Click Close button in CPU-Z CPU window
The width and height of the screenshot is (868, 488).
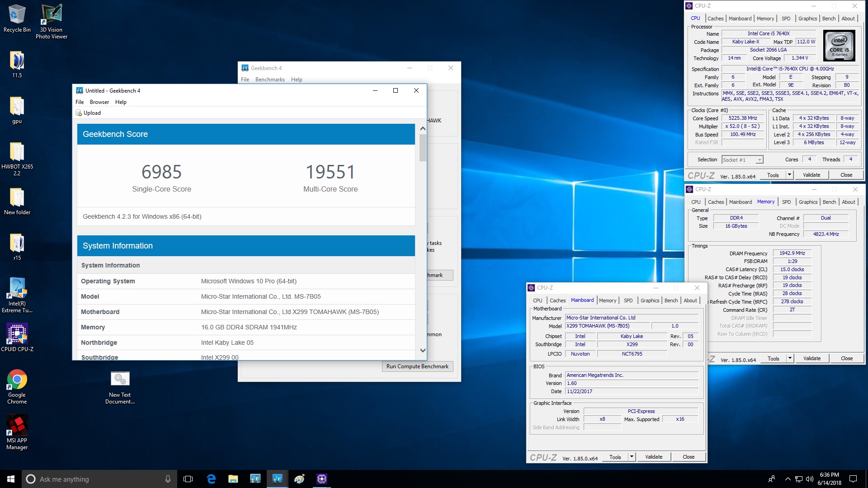[x=846, y=175]
